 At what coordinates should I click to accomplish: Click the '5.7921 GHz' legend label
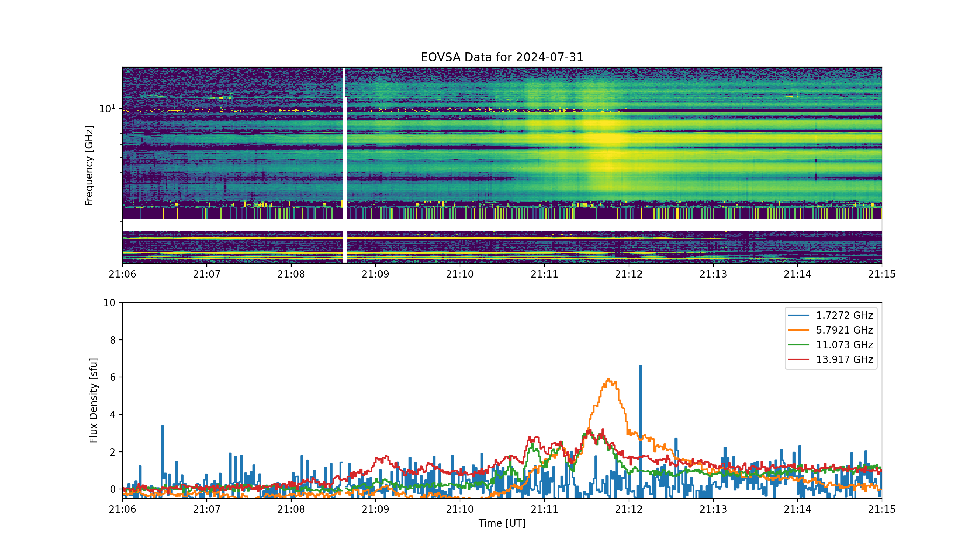pyautogui.click(x=845, y=330)
